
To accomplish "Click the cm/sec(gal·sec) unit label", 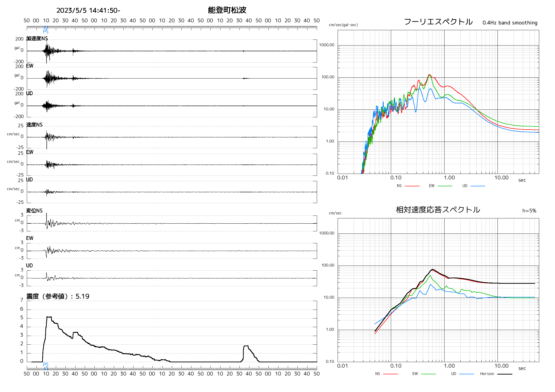I will 343,25.
